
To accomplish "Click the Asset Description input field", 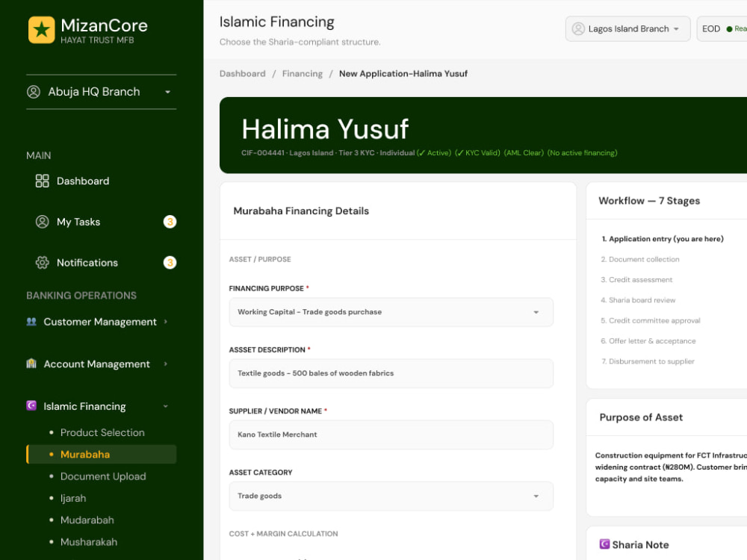I will pyautogui.click(x=391, y=373).
